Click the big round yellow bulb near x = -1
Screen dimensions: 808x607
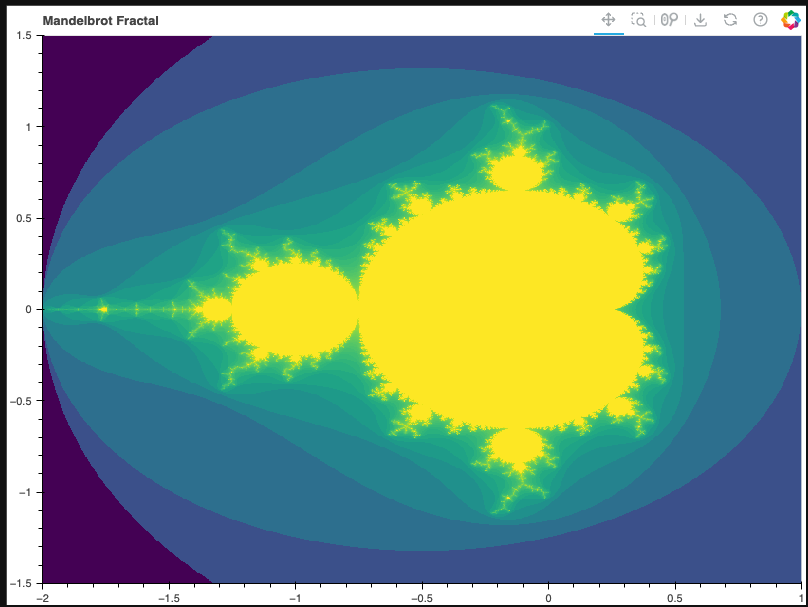[x=295, y=309]
